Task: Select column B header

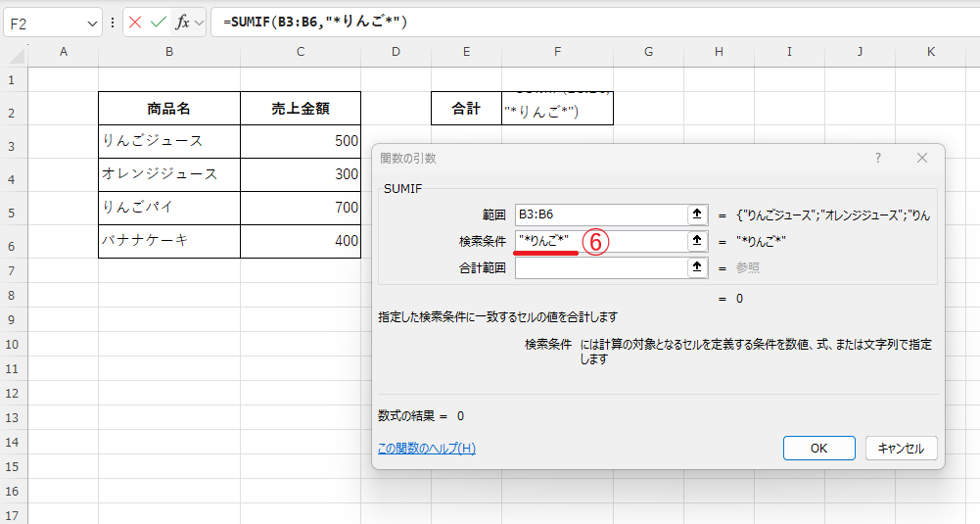Action: (169, 52)
